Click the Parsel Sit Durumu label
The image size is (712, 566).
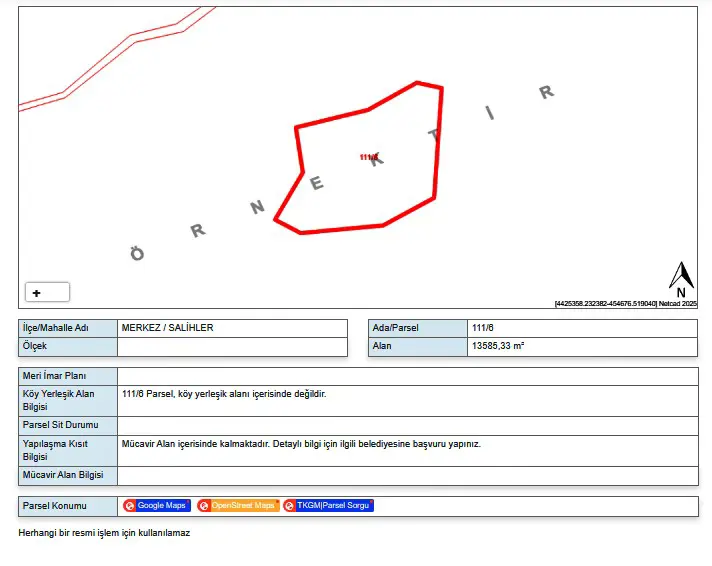[60, 425]
